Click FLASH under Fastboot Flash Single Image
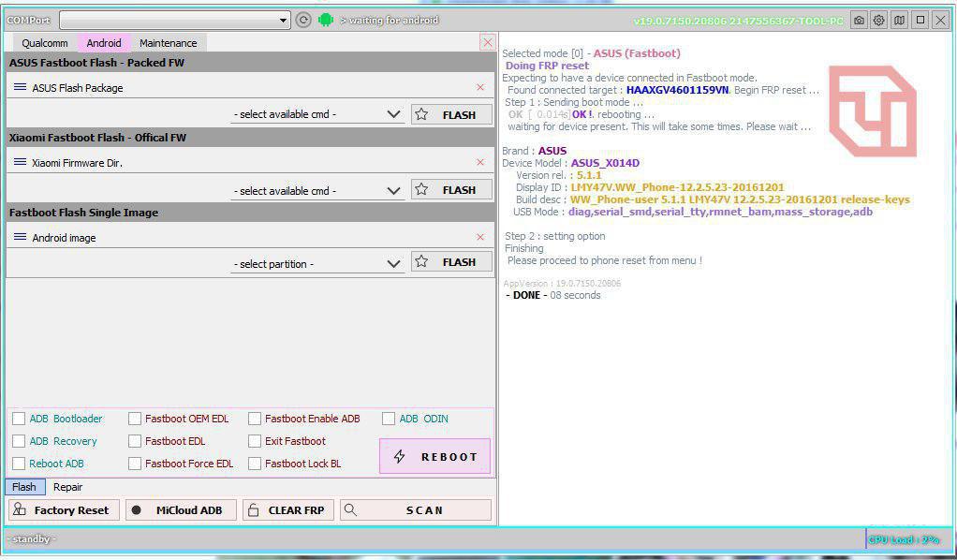Screen dimensions: 957x560 click(x=451, y=262)
